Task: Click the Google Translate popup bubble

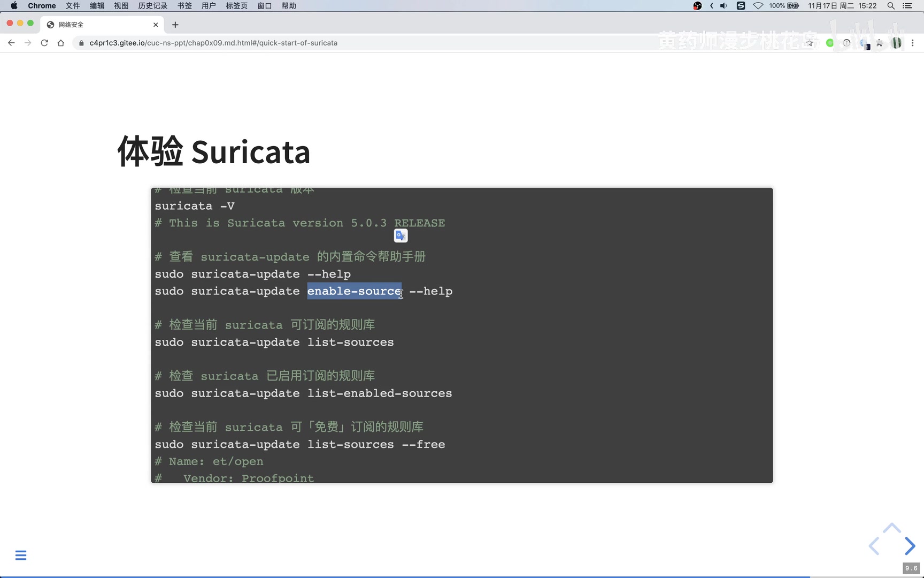Action: point(401,235)
